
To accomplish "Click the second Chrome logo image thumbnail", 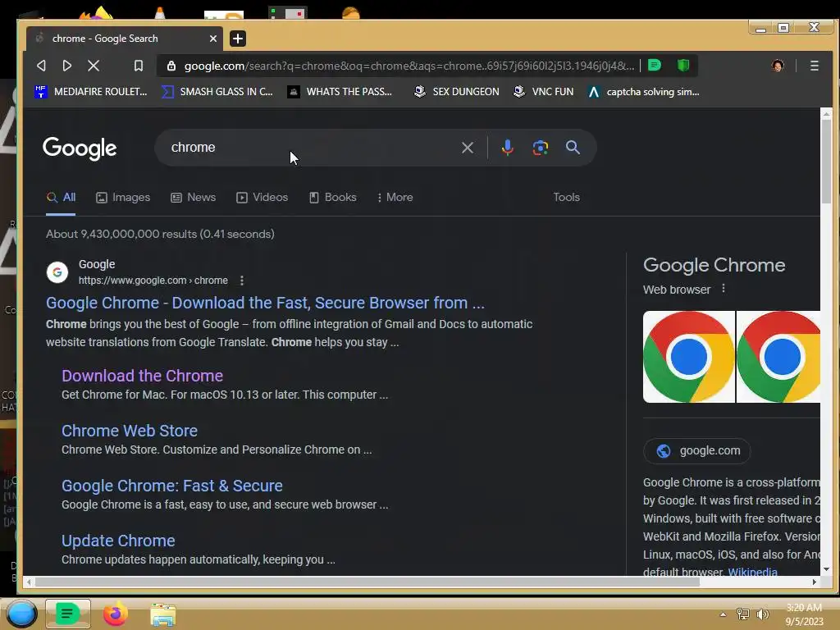I will pyautogui.click(x=778, y=357).
